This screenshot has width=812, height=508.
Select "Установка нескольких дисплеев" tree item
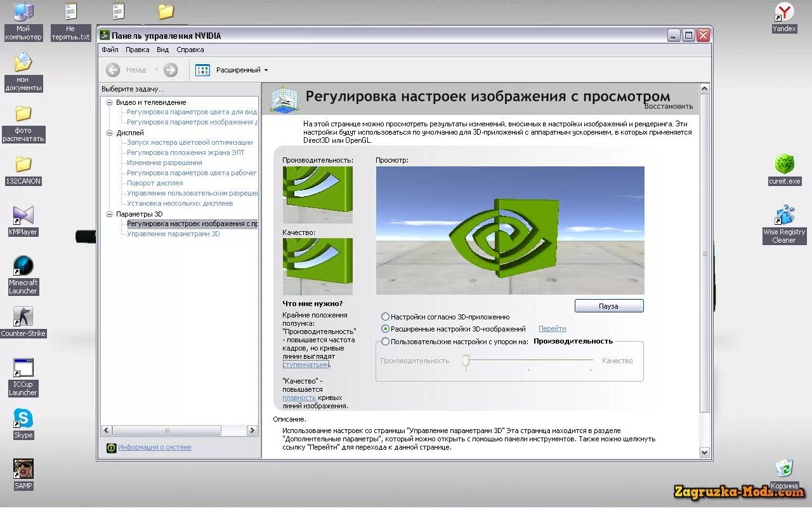pos(180,204)
